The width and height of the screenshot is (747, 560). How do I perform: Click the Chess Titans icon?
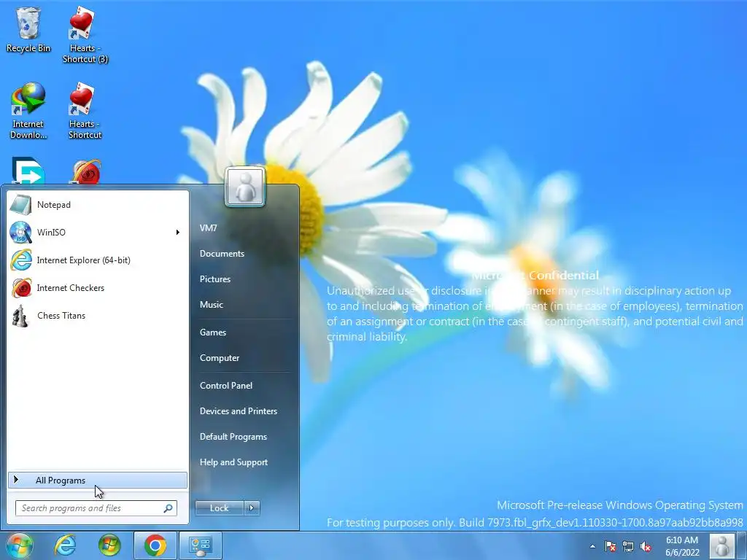(x=20, y=315)
